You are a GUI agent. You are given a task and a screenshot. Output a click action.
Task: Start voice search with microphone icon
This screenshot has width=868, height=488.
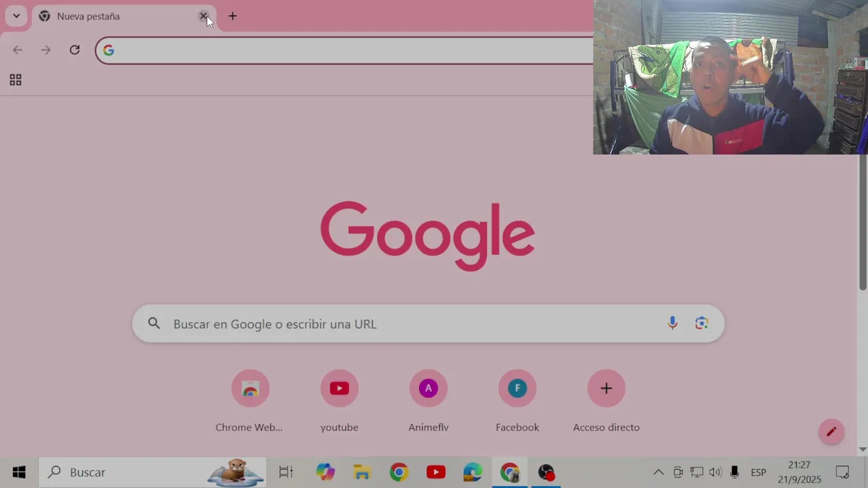coord(672,324)
